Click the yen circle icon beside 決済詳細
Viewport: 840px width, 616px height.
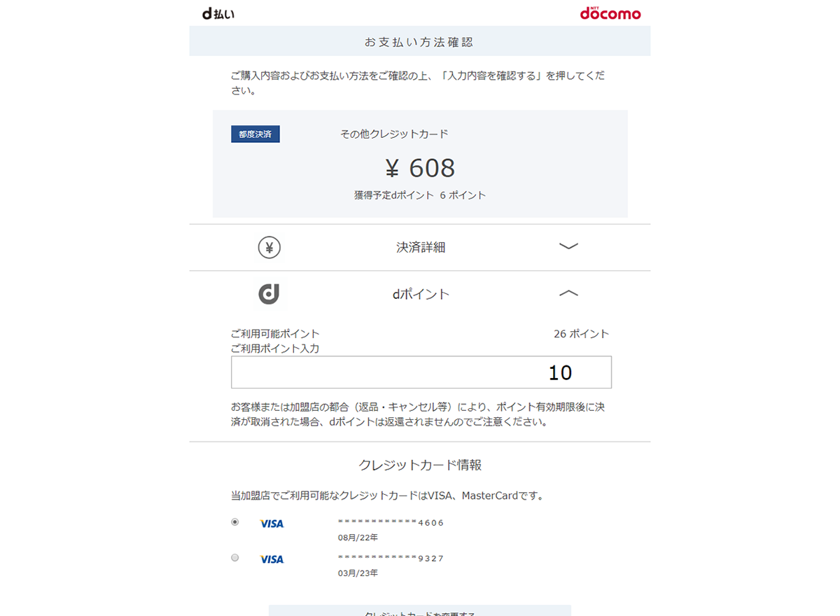269,247
